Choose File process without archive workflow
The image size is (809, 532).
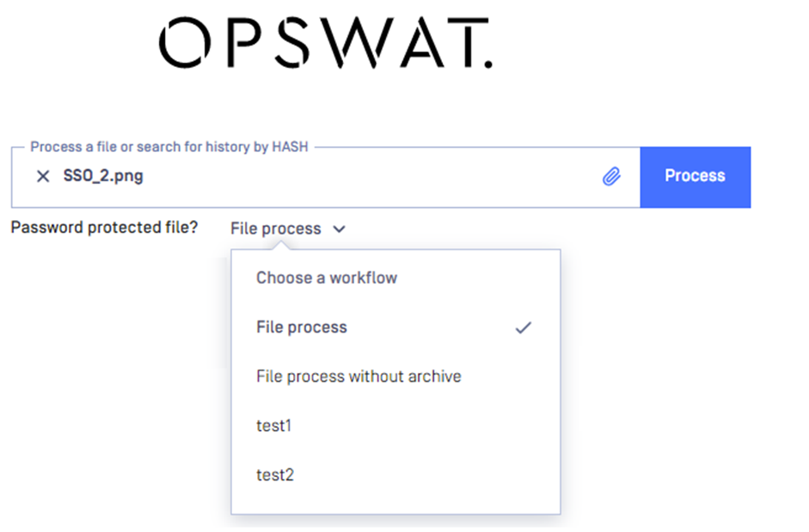click(x=395, y=376)
